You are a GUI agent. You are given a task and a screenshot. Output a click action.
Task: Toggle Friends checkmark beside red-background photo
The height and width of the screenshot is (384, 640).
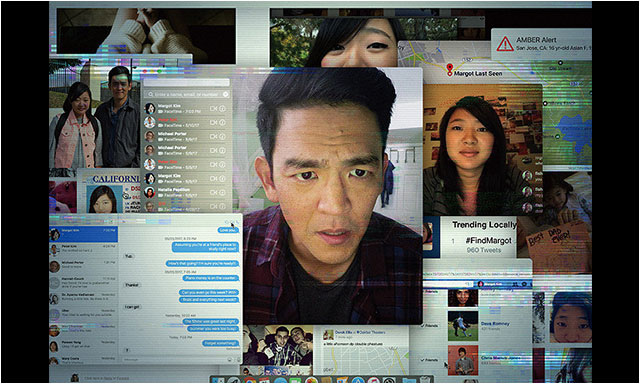(430, 360)
